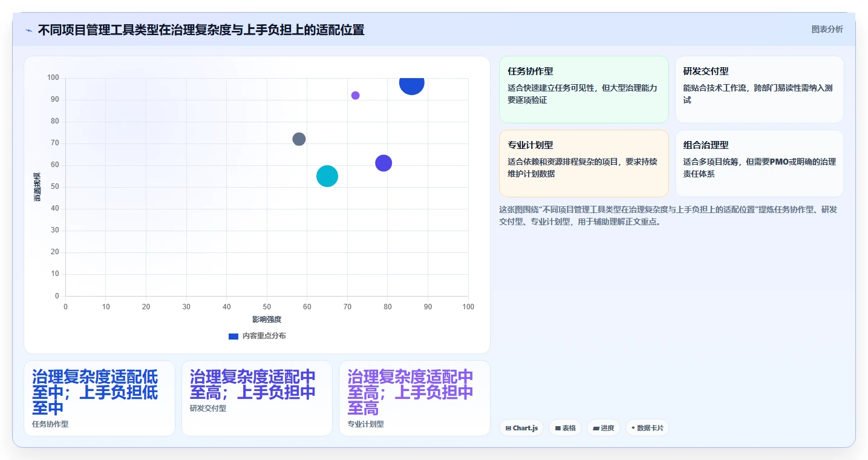Click the 覆盖范围 y-axis title
Image resolution: width=868 pixels, height=460 pixels.
(x=38, y=187)
